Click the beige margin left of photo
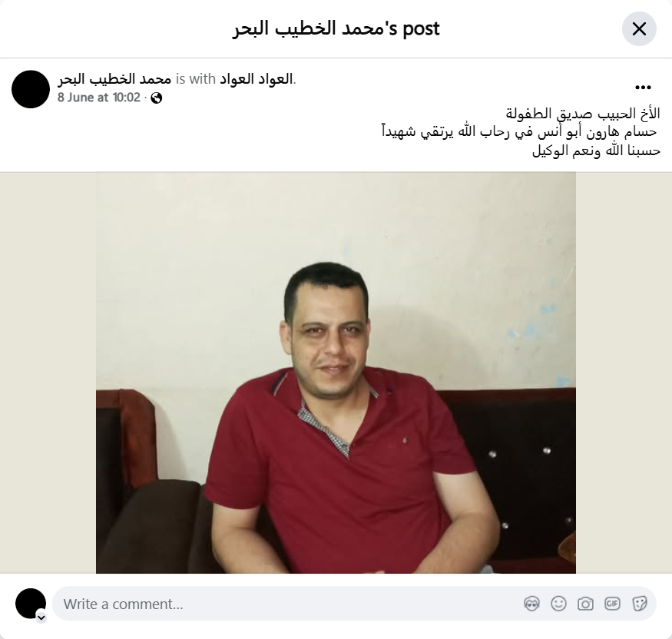 click(x=48, y=372)
